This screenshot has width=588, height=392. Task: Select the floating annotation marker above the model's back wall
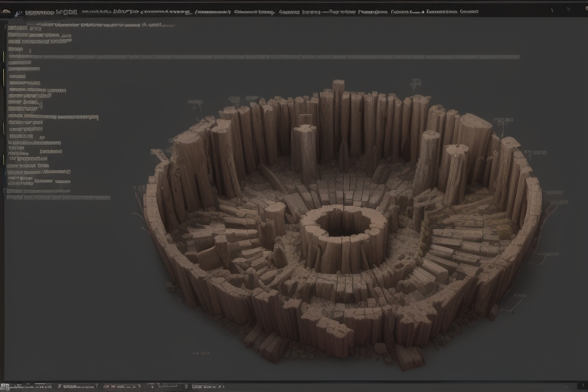[415, 83]
